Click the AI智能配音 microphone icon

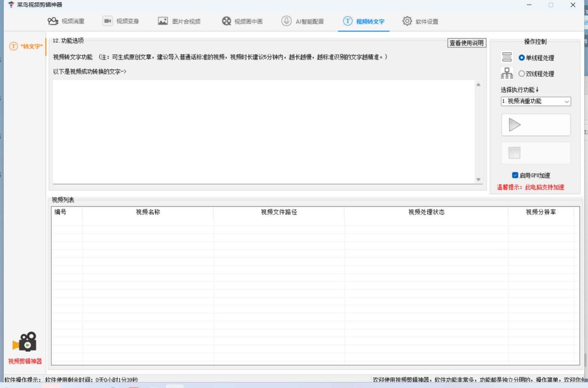coord(285,21)
